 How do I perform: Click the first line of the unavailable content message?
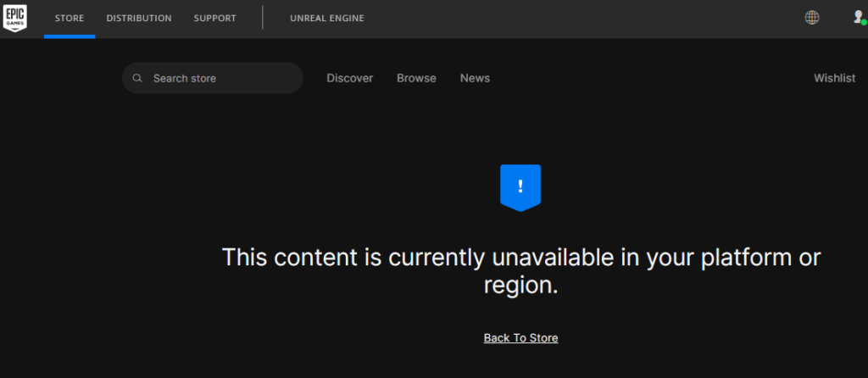tap(521, 258)
